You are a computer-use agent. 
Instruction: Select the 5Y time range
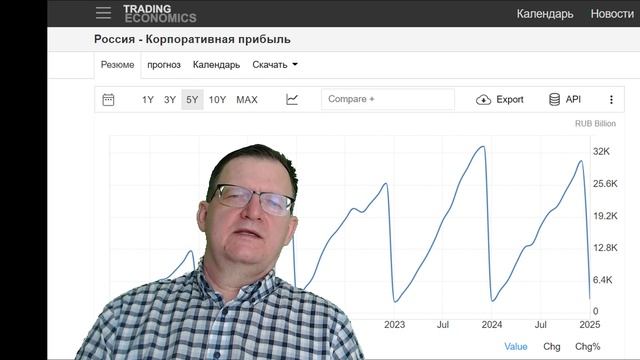pyautogui.click(x=192, y=100)
